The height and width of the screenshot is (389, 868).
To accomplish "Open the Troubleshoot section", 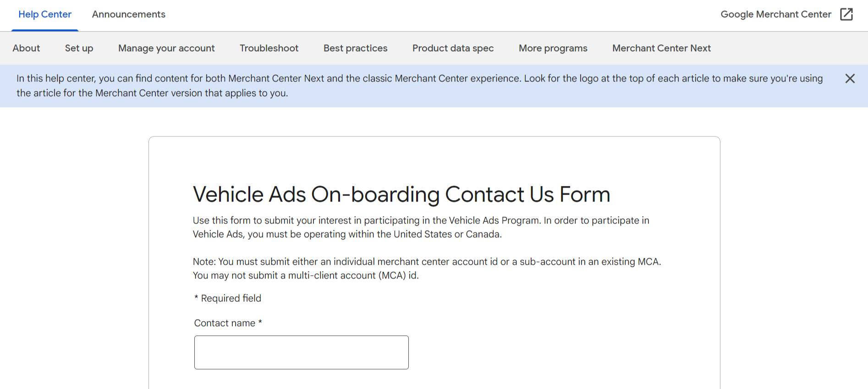I will [x=269, y=48].
